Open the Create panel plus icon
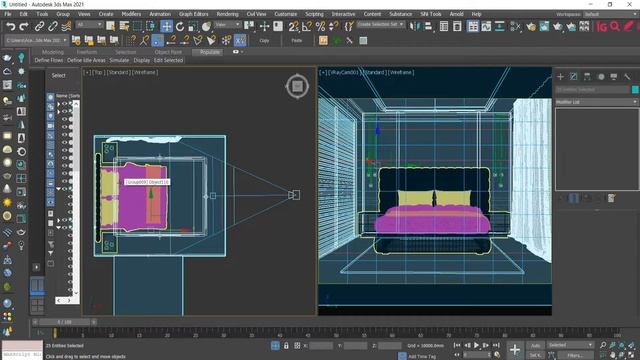 tap(560, 76)
